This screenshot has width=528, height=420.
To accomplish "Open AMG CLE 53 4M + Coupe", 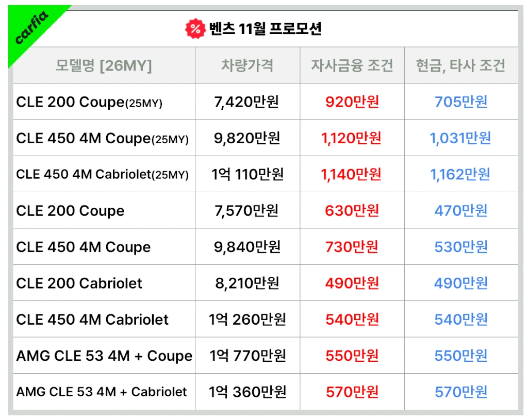I will (x=104, y=356).
